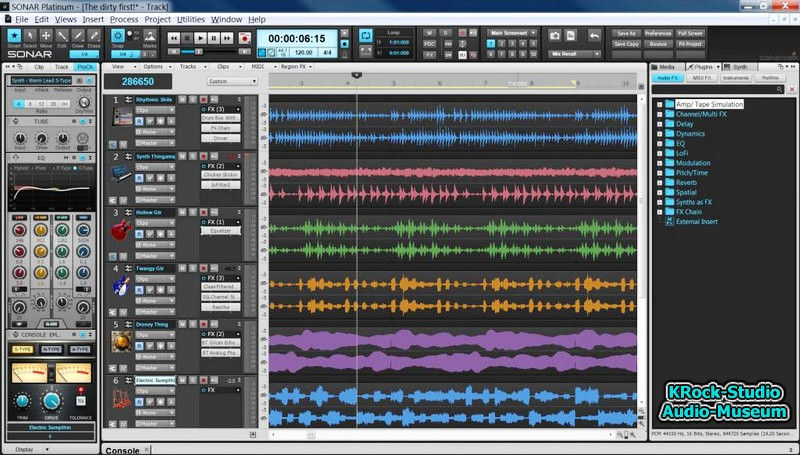Mute the Rhythmic Slide track
Image resolution: width=800 pixels, height=455 pixels.
(182, 99)
